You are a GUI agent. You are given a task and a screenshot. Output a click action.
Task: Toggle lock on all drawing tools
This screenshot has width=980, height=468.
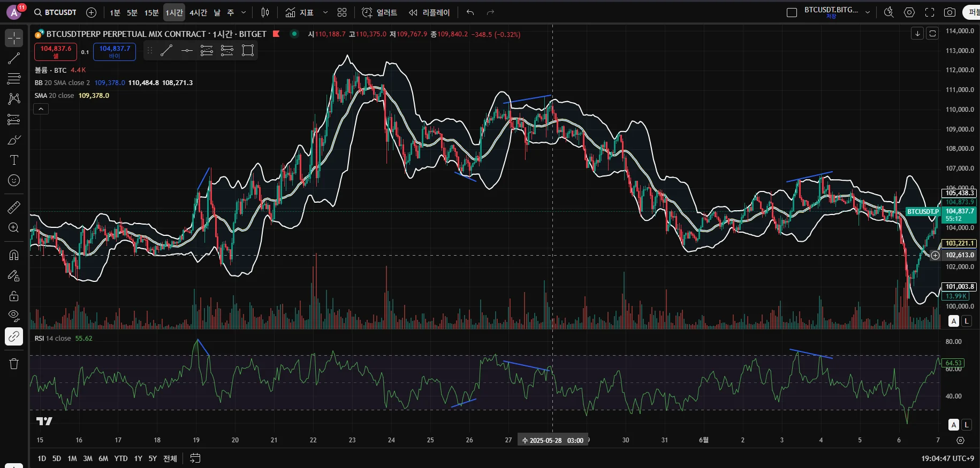(x=14, y=296)
